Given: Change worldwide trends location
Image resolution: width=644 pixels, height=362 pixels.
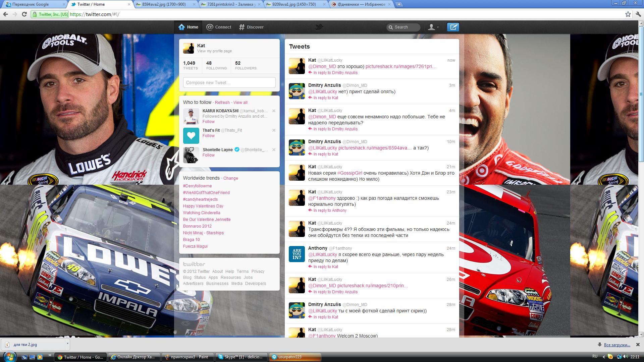Looking at the screenshot, I should [x=231, y=178].
